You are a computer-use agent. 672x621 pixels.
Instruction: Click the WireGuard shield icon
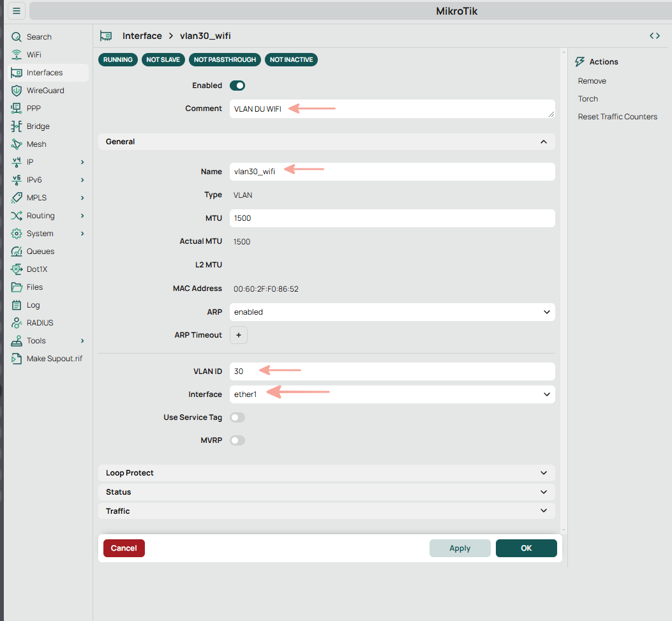[17, 91]
